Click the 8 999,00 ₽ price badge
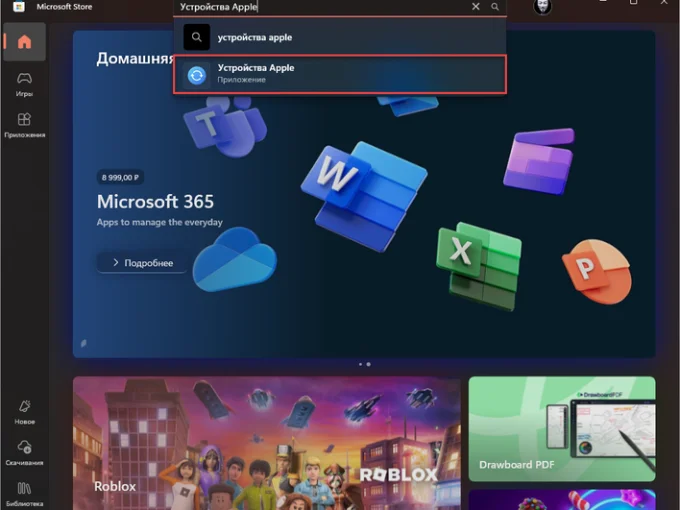This screenshot has height=510, width=680. point(120,177)
